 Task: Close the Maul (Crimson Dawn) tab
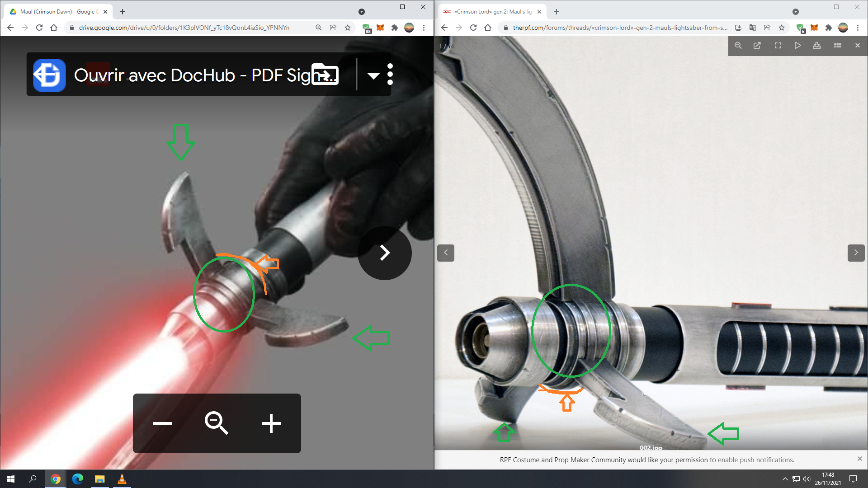[x=105, y=12]
